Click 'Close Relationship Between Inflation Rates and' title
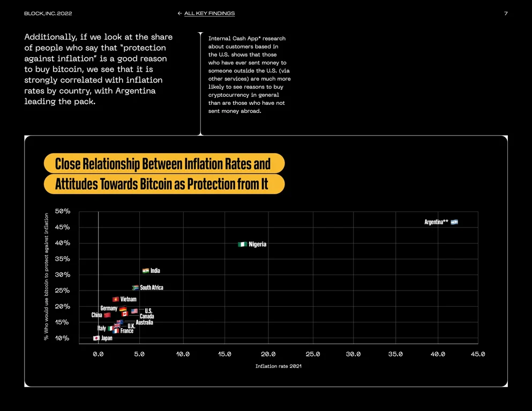 pos(163,164)
